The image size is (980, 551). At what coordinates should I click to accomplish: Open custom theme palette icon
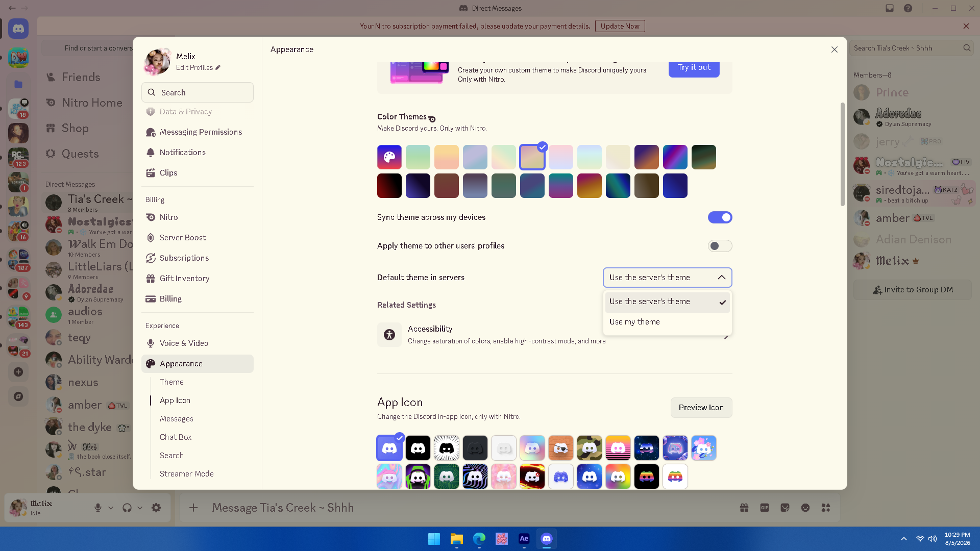coord(389,157)
